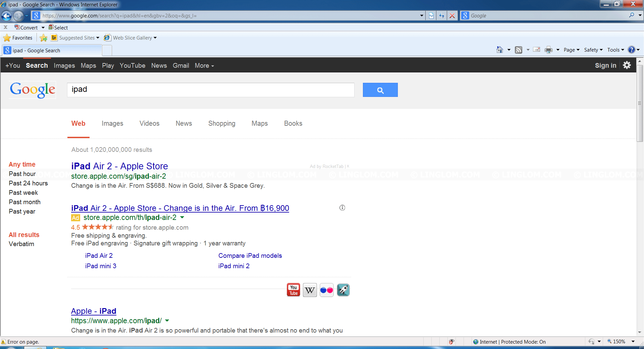The height and width of the screenshot is (349, 644).
Task: Click the browser Back arrow button
Action: [6, 16]
